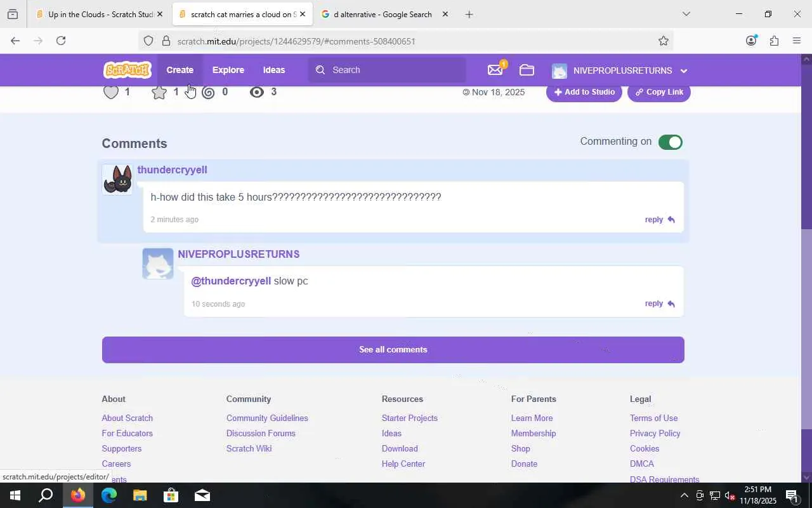Open the Terms of Use footer link
The image size is (812, 508).
[654, 418]
